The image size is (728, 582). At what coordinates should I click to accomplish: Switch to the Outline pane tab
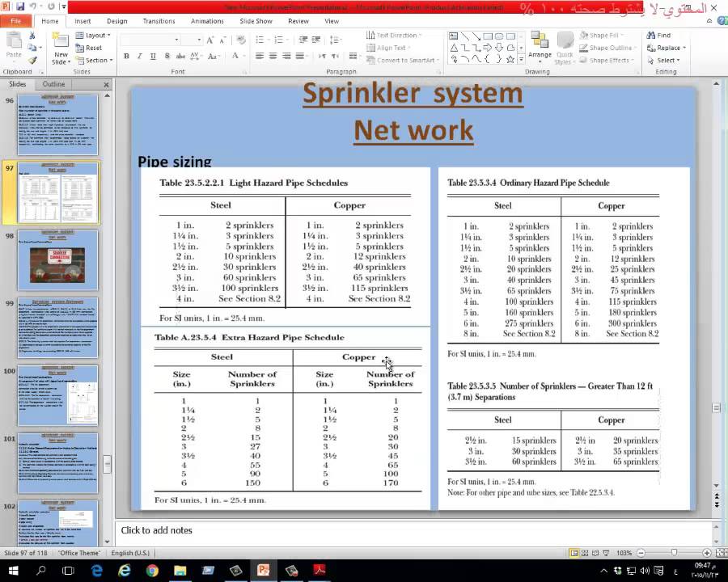pos(54,84)
